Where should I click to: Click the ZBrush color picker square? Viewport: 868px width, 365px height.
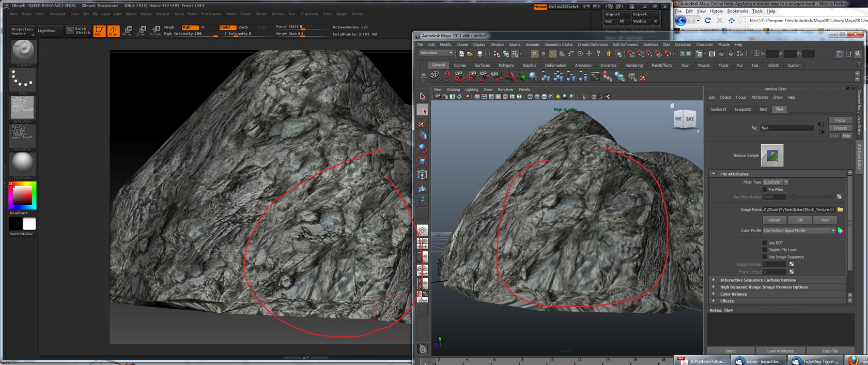point(23,196)
